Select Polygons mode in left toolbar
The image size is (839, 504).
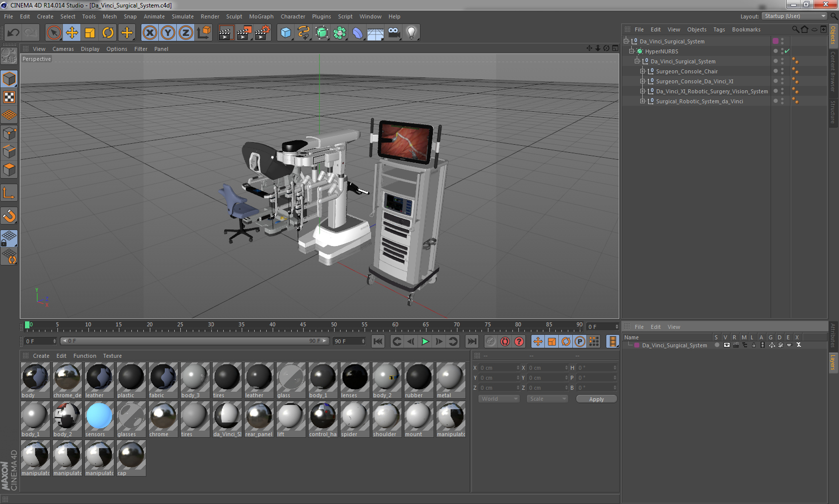click(9, 170)
